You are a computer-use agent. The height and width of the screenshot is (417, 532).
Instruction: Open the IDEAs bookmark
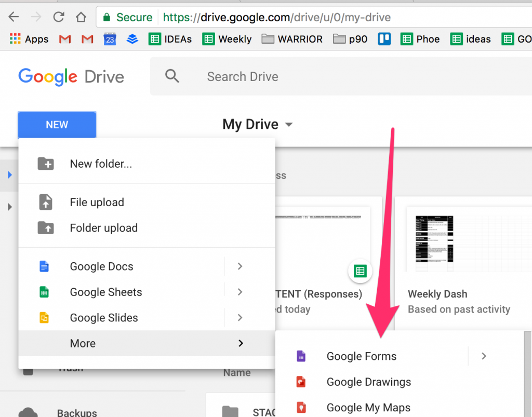170,39
